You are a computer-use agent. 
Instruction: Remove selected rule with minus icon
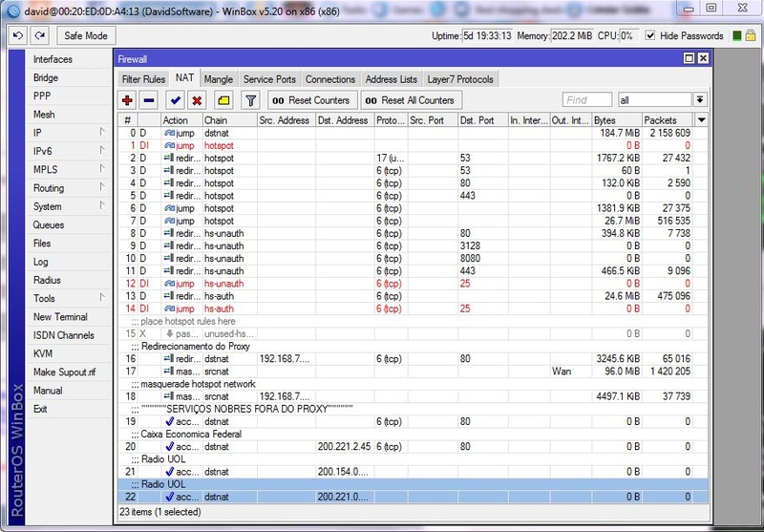(149, 100)
